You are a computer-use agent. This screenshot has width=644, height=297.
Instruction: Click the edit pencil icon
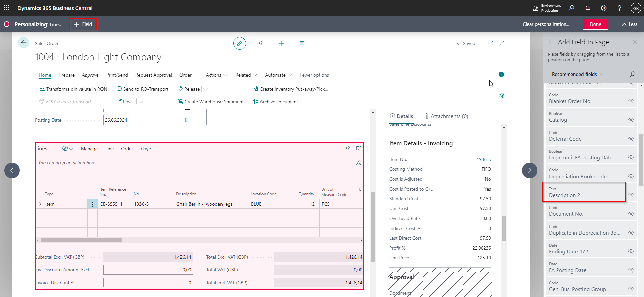[240, 43]
